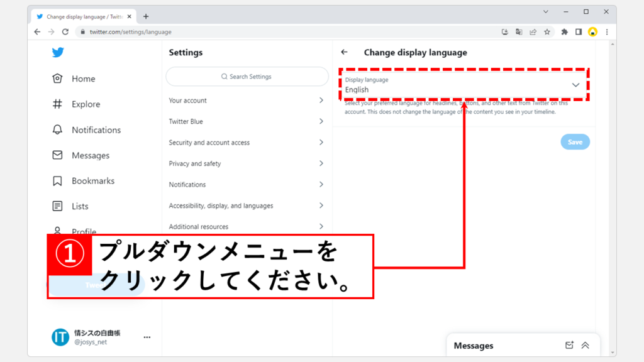Open new message compose icon in Messages drawer
Viewport: 644px width, 362px height.
[x=569, y=345]
